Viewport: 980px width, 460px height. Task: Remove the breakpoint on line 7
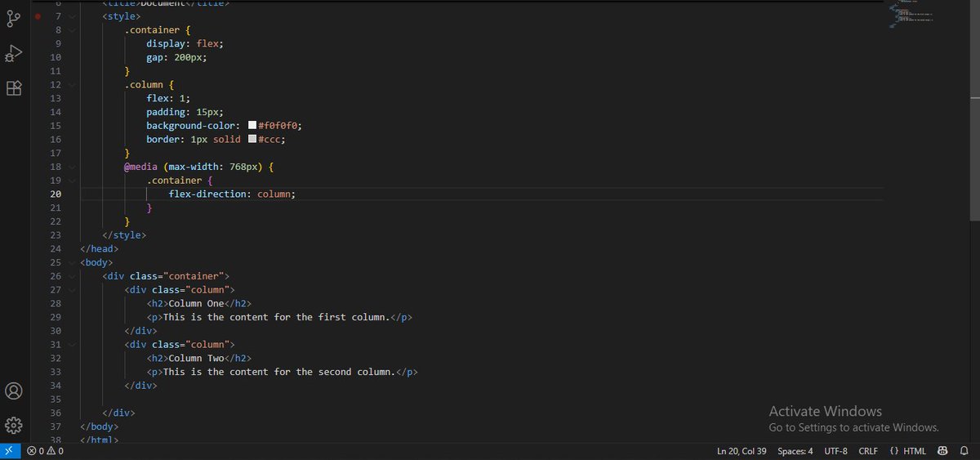click(38, 16)
